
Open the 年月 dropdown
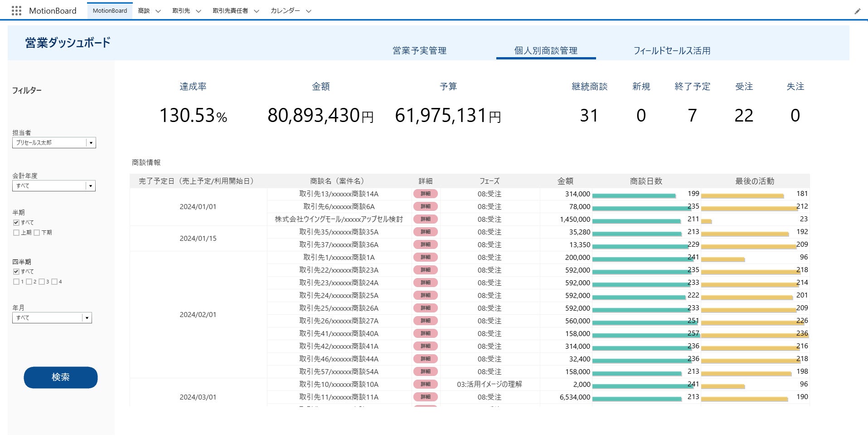click(87, 318)
